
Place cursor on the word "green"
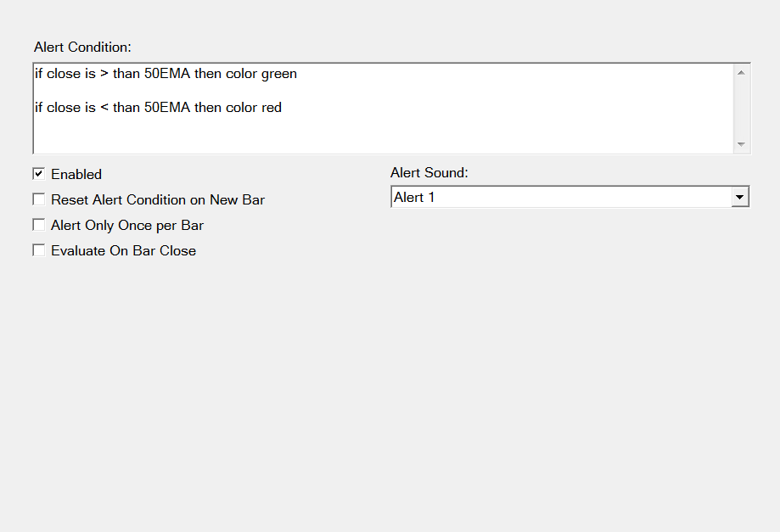[x=279, y=74]
